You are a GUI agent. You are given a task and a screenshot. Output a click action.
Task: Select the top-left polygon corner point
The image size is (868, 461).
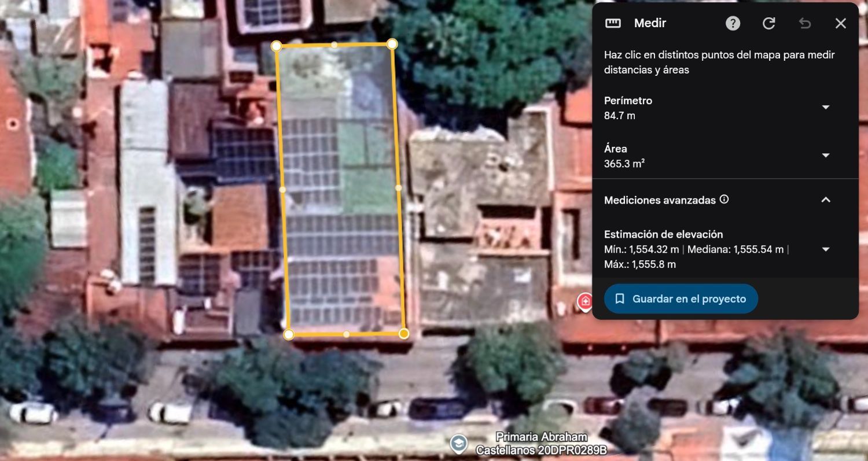click(277, 46)
